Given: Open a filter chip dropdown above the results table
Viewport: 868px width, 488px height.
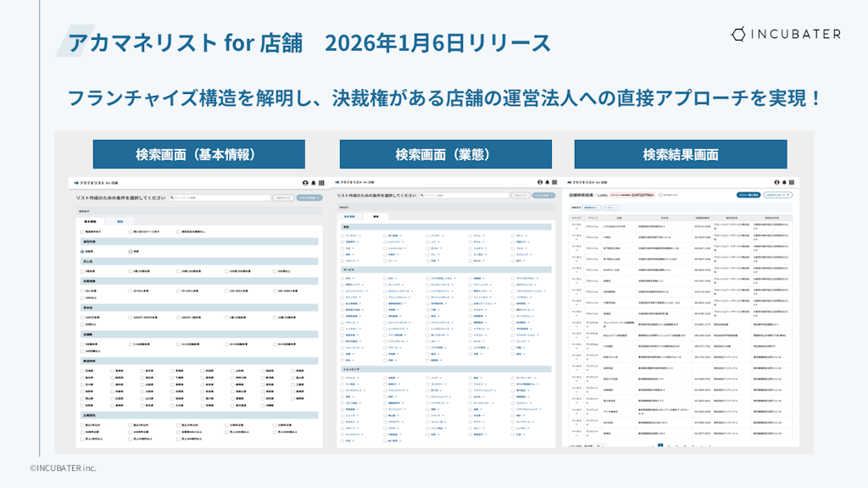Looking at the screenshot, I should pos(591,208).
